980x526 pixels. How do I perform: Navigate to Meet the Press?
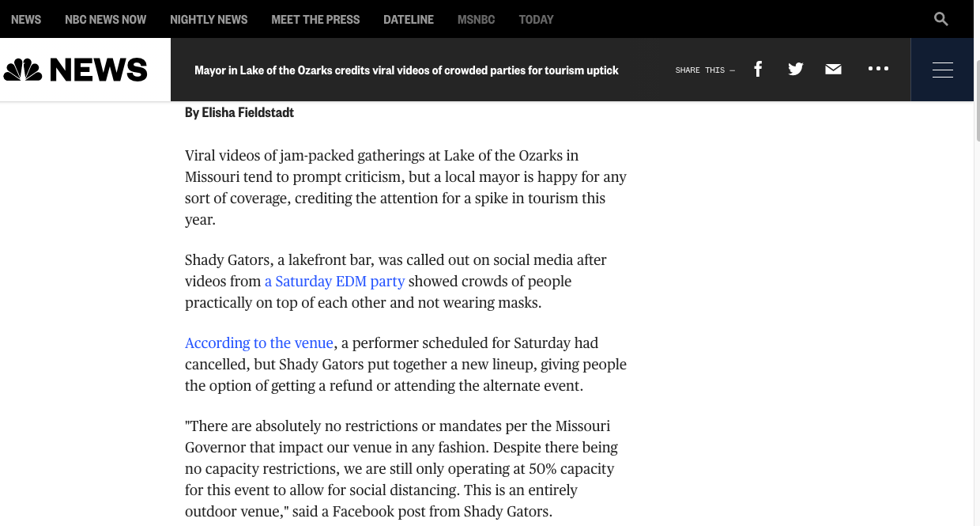pyautogui.click(x=315, y=19)
